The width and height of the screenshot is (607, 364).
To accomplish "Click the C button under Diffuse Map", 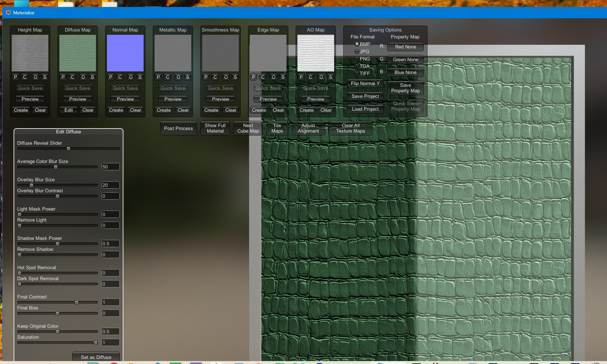I will tap(72, 77).
